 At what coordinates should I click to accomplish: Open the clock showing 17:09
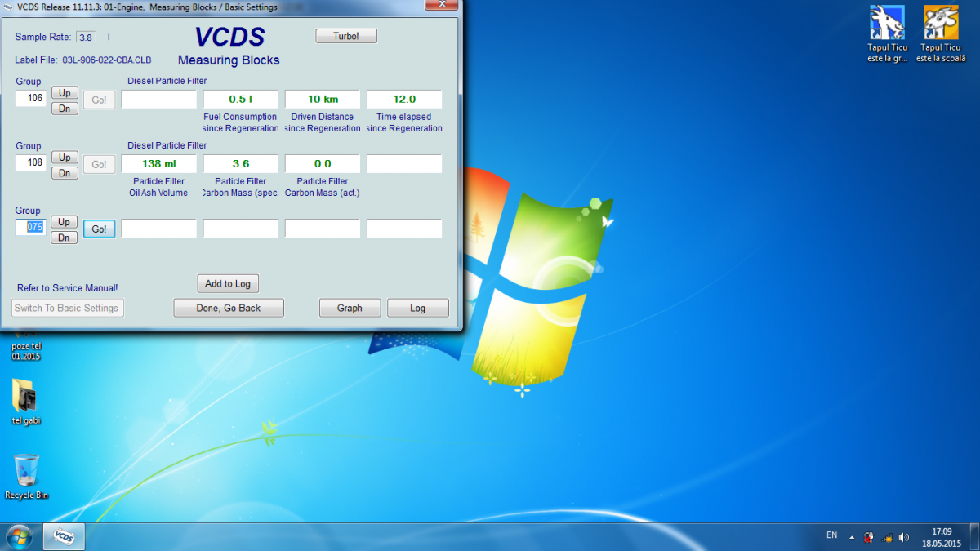(x=942, y=531)
